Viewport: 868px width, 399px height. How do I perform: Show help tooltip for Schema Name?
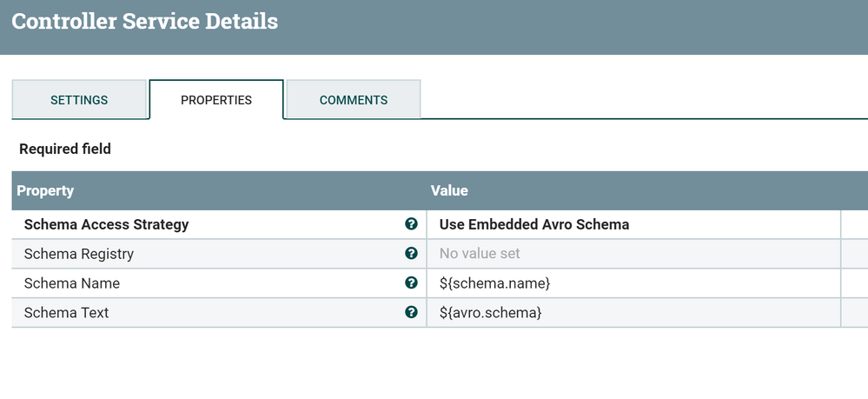pos(411,283)
